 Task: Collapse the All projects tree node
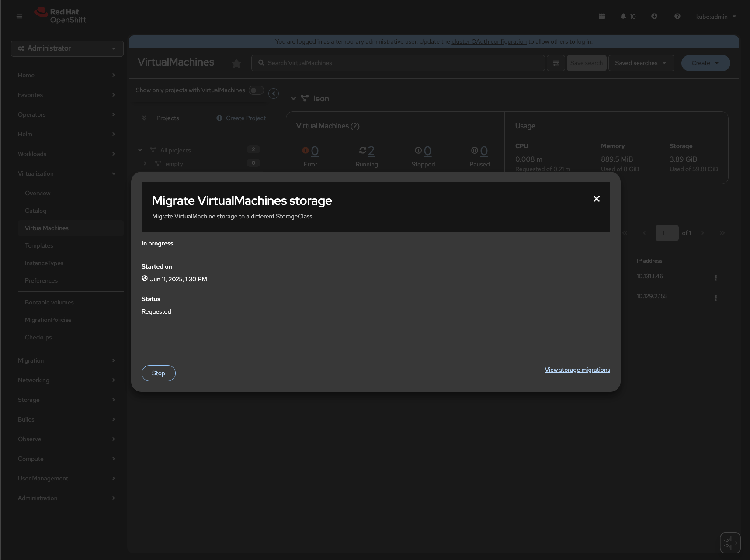tap(140, 150)
